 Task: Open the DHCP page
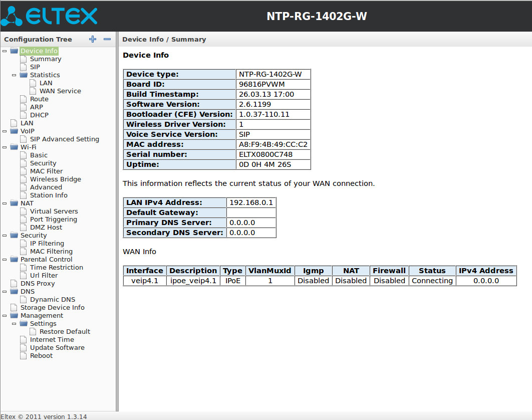point(39,115)
